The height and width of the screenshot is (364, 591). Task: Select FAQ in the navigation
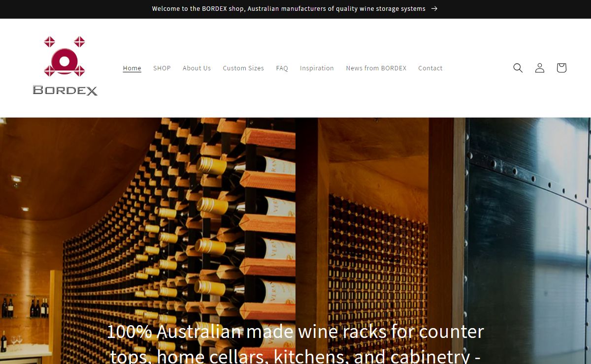282,68
